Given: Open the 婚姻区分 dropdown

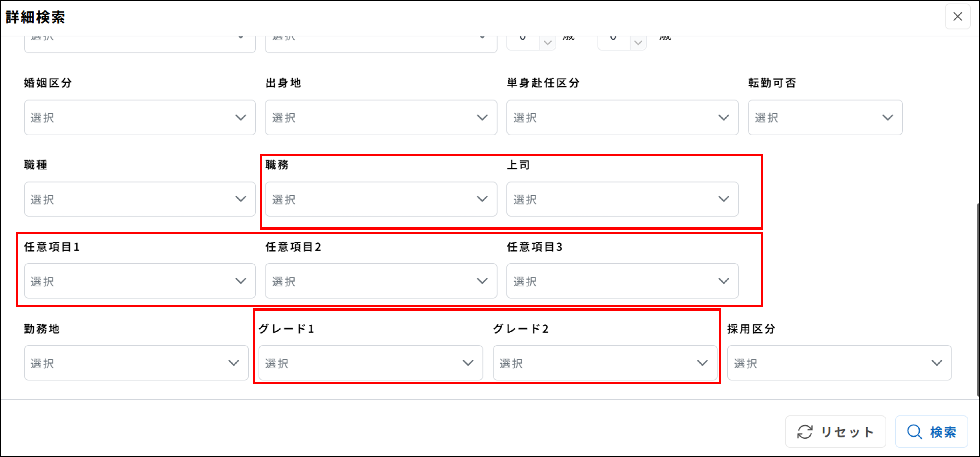Looking at the screenshot, I should 140,117.
